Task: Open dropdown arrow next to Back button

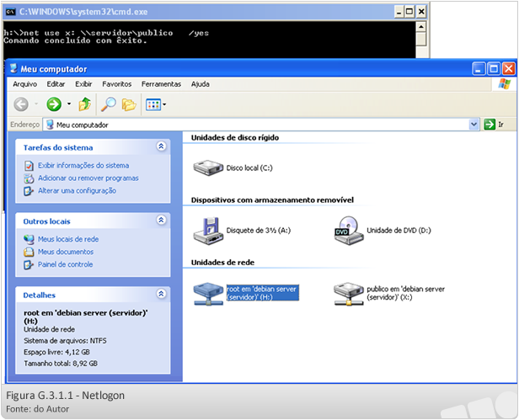Action: pos(36,104)
